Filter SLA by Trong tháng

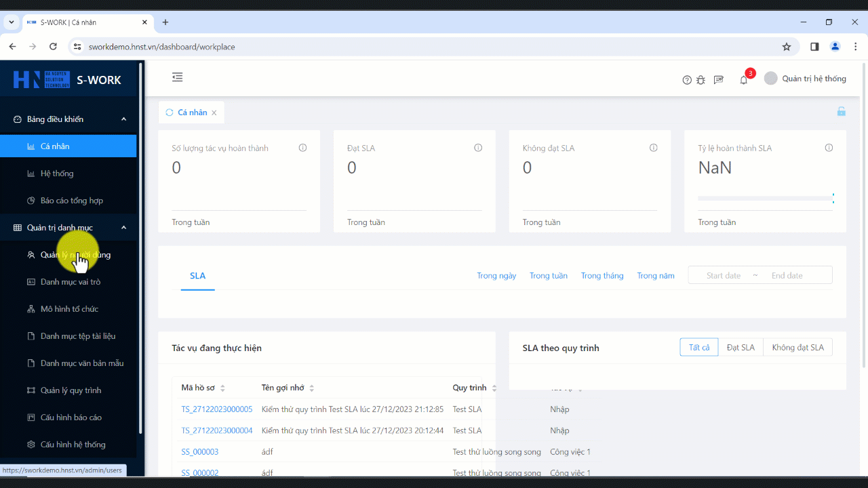click(602, 276)
